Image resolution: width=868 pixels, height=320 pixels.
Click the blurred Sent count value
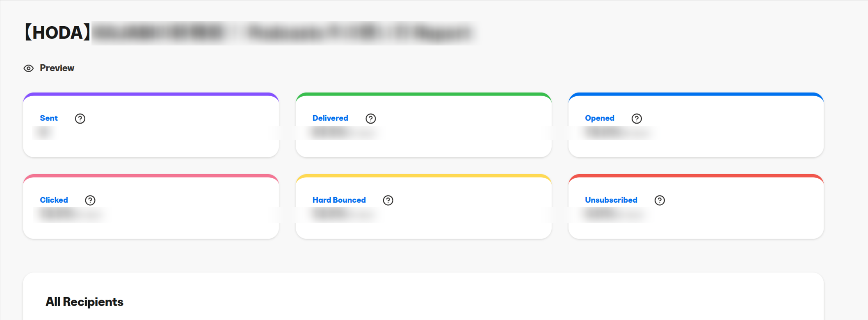[x=44, y=132]
